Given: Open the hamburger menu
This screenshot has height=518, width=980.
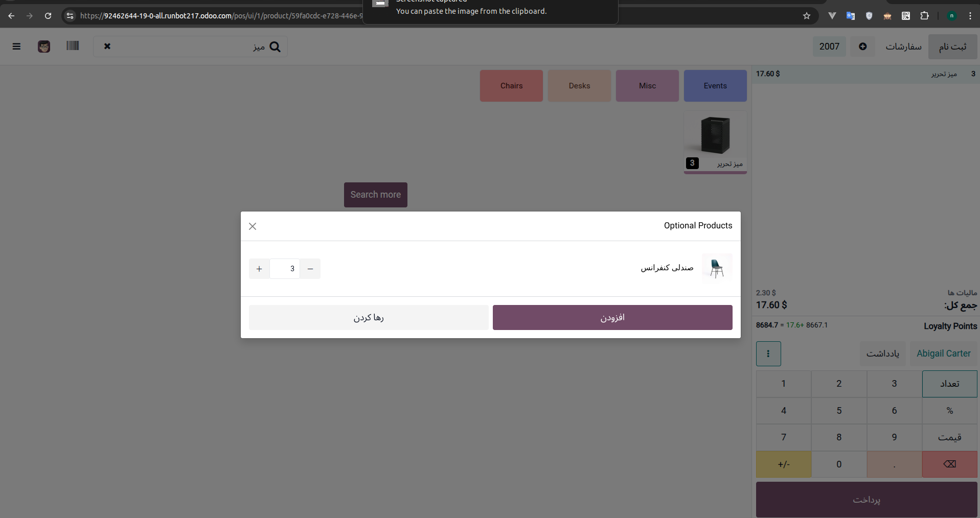Looking at the screenshot, I should [16, 46].
